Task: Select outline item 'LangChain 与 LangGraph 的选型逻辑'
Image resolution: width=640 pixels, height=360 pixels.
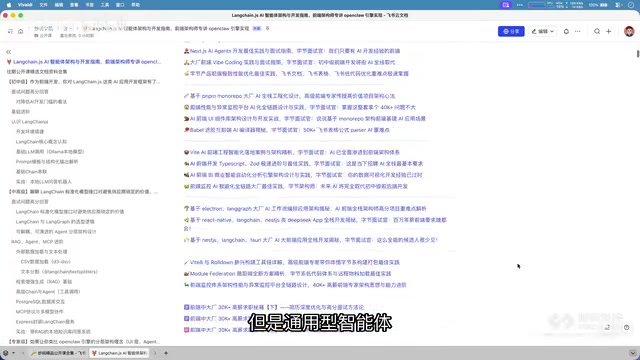Action: (55, 222)
